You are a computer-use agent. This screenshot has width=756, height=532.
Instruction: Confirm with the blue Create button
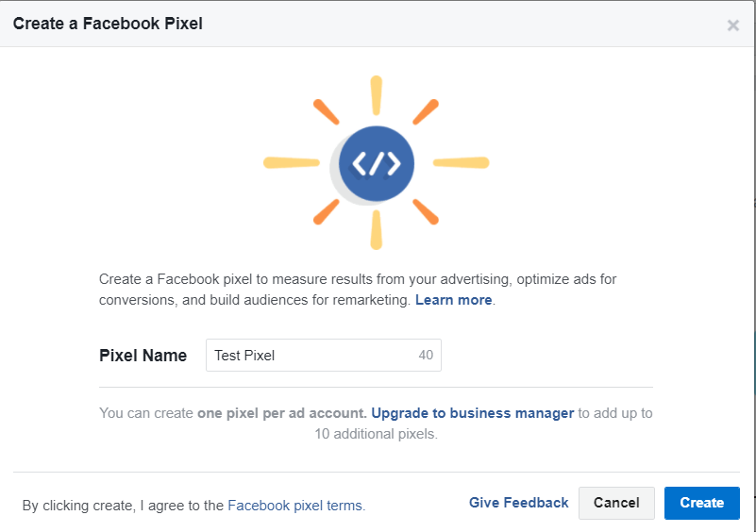point(702,503)
